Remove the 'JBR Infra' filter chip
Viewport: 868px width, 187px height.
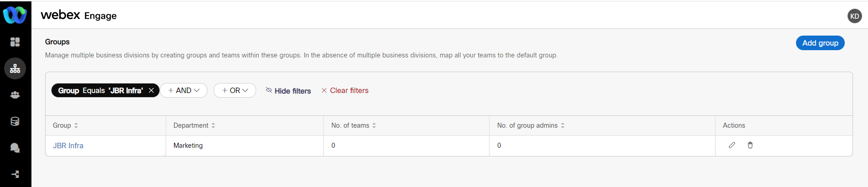151,90
